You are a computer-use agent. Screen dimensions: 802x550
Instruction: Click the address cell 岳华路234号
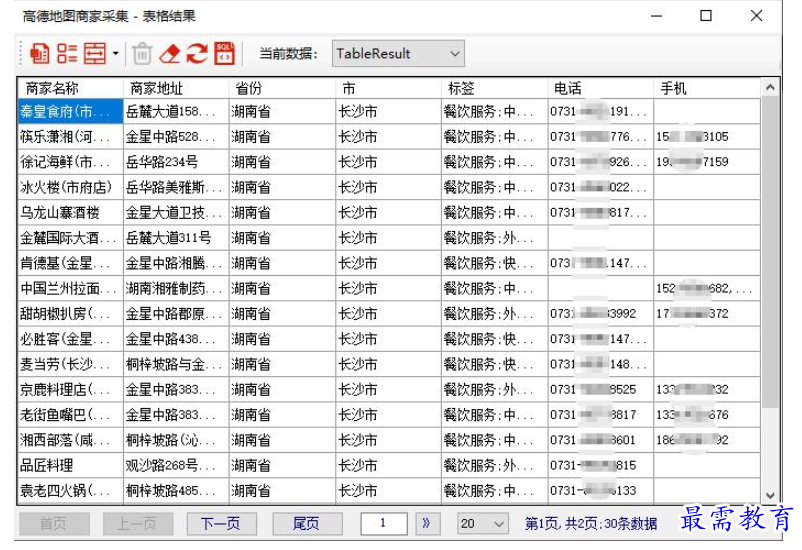click(176, 162)
